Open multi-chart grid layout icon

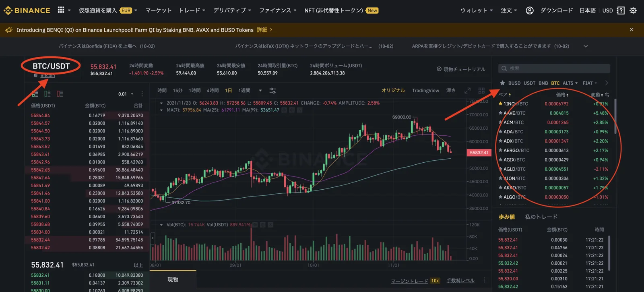tap(481, 91)
